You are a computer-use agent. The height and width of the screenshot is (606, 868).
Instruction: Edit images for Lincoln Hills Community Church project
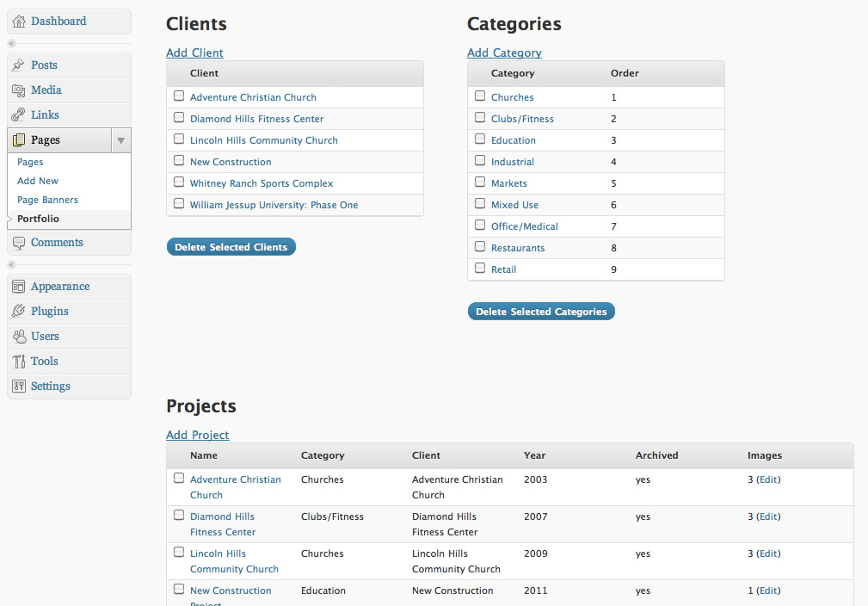click(x=768, y=554)
